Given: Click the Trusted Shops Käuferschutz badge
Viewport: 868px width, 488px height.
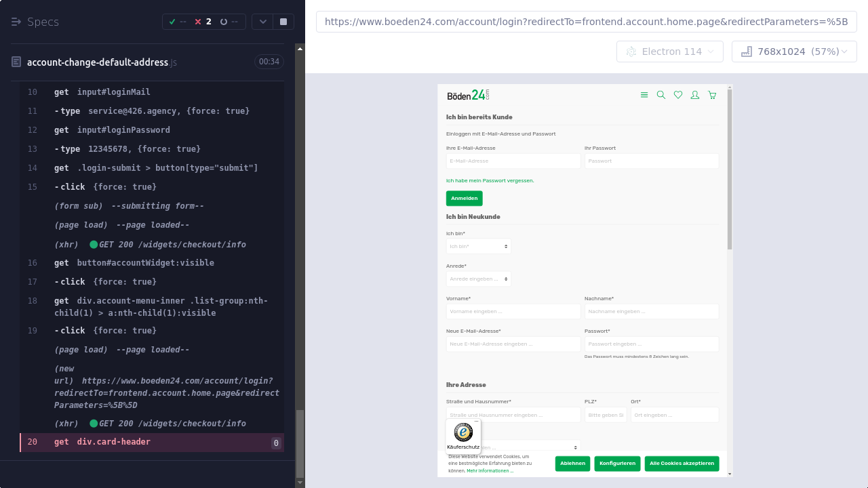Looking at the screenshot, I should [463, 435].
